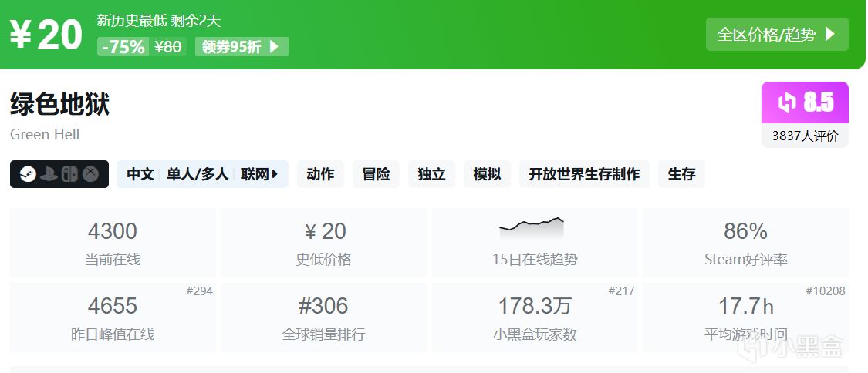Open the 8.5 score rating badge

pyautogui.click(x=805, y=102)
